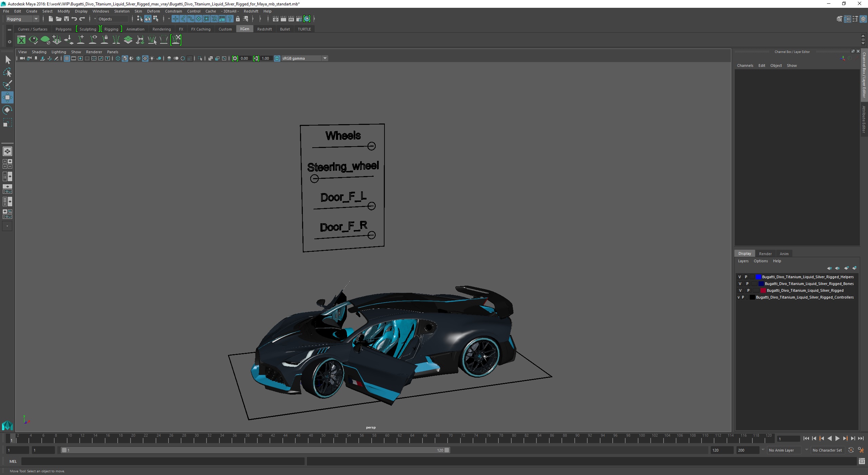Create a new scene with New file icon
Screen dimensions: 868x475
[x=51, y=19]
